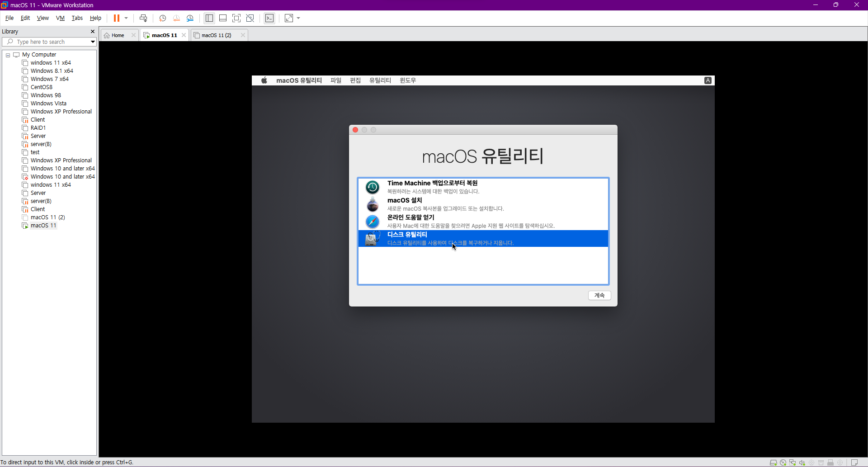Close the Library panel

pyautogui.click(x=93, y=32)
